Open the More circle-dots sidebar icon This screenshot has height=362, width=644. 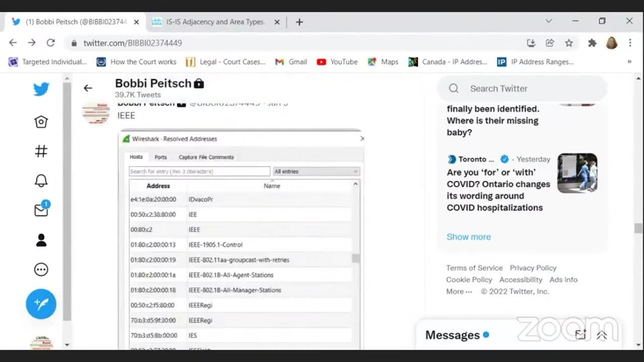click(x=41, y=270)
